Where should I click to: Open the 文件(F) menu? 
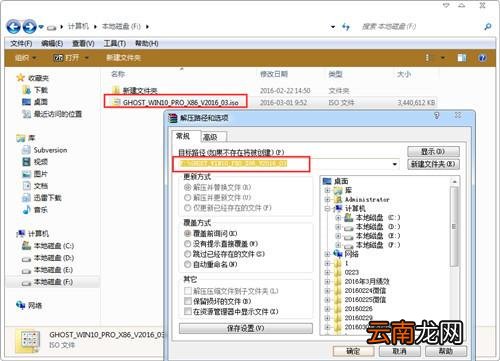click(21, 43)
